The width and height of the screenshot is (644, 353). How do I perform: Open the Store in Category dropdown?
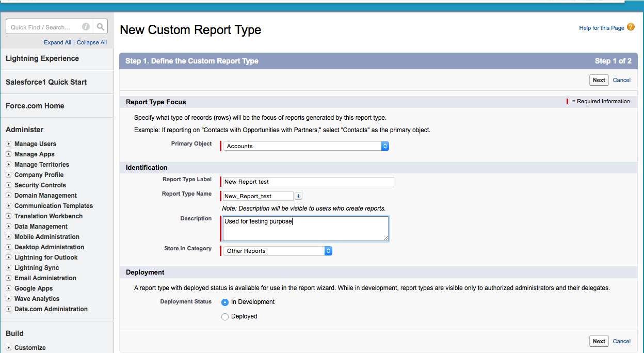277,251
